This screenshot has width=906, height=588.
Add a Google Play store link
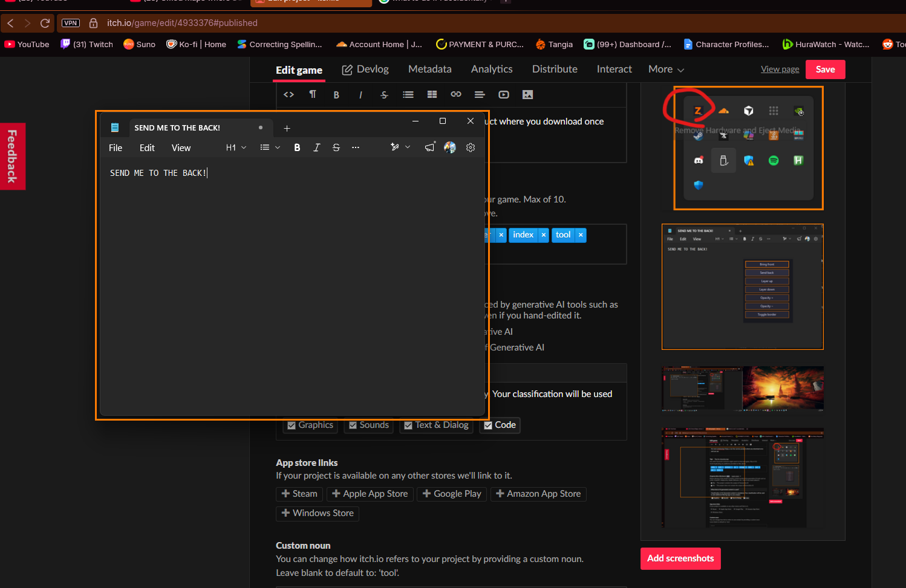click(452, 494)
